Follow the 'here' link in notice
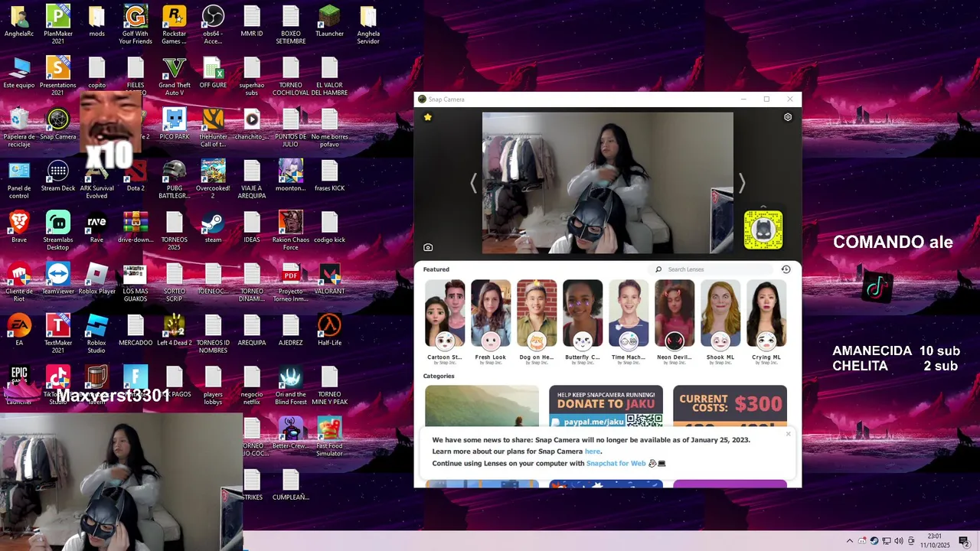 [593, 452]
